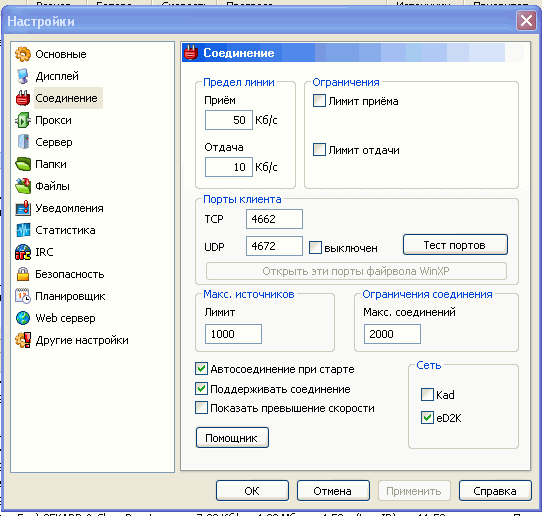Click the Макс. соединений field 2000
Image resolution: width=542 pixels, height=516 pixels.
392,334
